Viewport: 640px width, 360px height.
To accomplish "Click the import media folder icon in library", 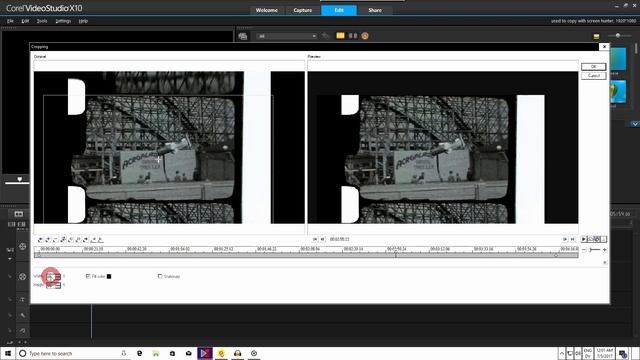I will point(243,36).
